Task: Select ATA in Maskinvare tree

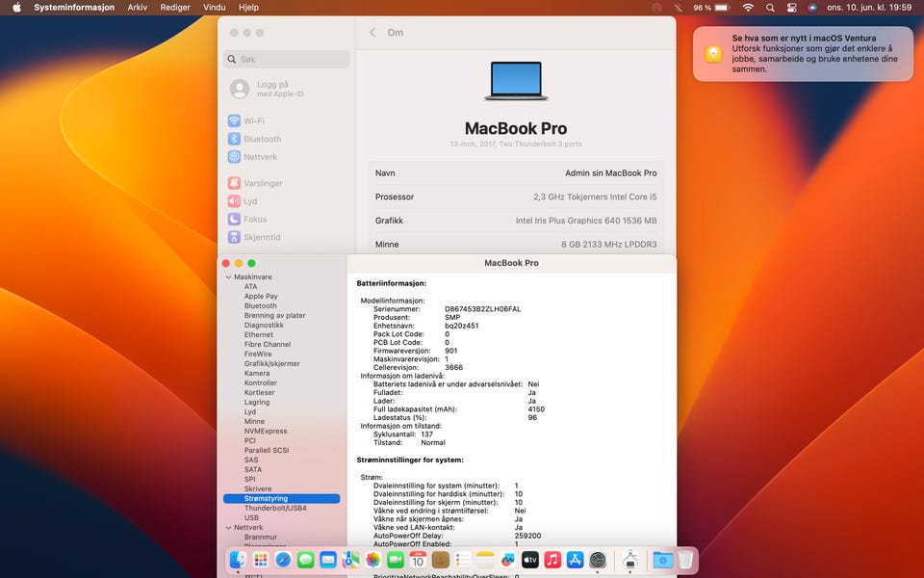Action: (251, 287)
